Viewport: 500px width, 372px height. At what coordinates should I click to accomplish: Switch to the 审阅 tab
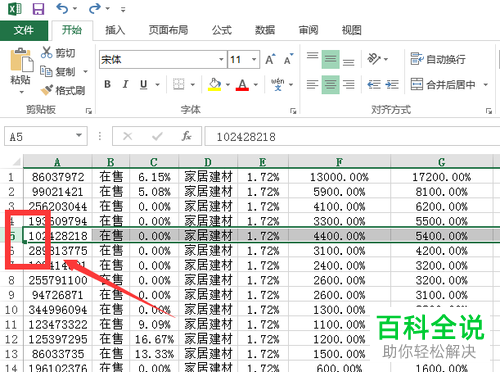coord(308,30)
